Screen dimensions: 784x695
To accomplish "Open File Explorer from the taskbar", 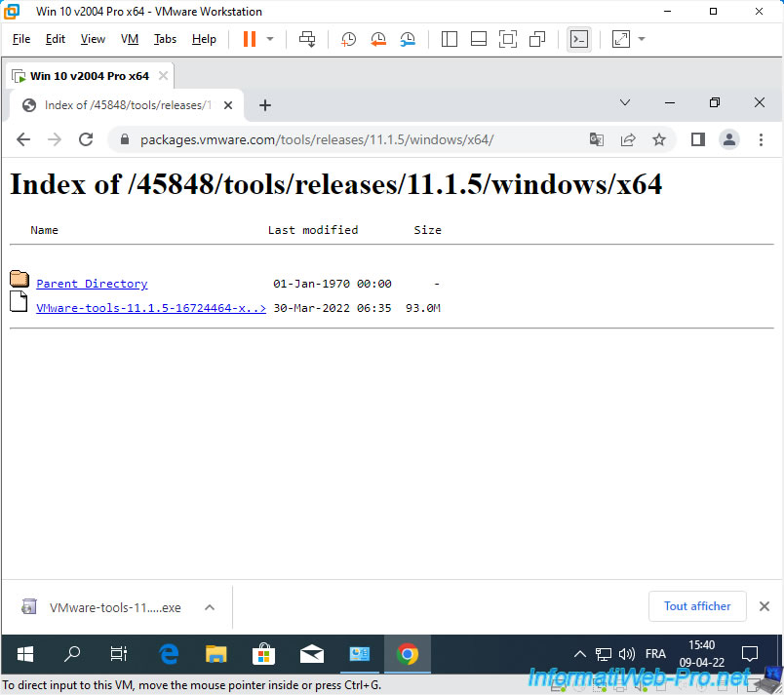I will (x=216, y=653).
